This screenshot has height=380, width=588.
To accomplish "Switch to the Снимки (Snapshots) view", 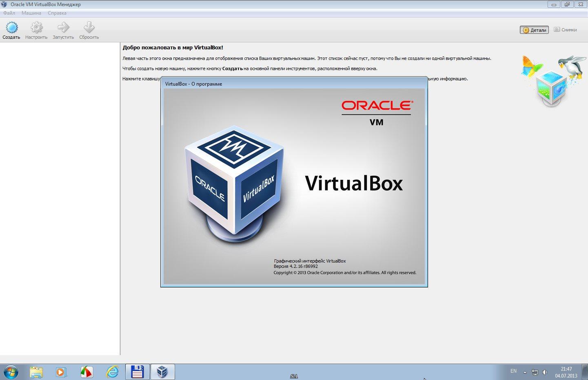I will [565, 30].
